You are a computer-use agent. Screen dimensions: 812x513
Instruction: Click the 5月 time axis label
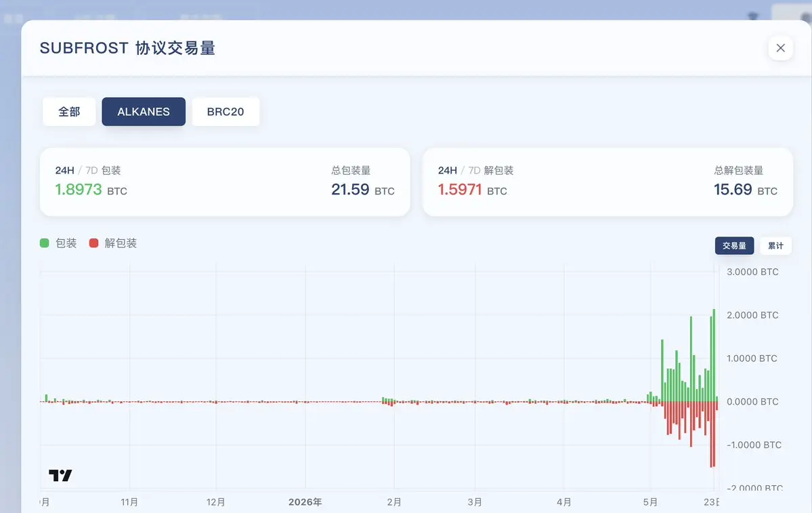pos(650,502)
